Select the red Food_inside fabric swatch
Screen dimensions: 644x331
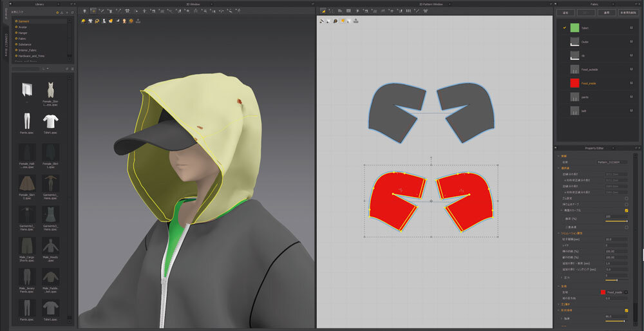(x=574, y=83)
